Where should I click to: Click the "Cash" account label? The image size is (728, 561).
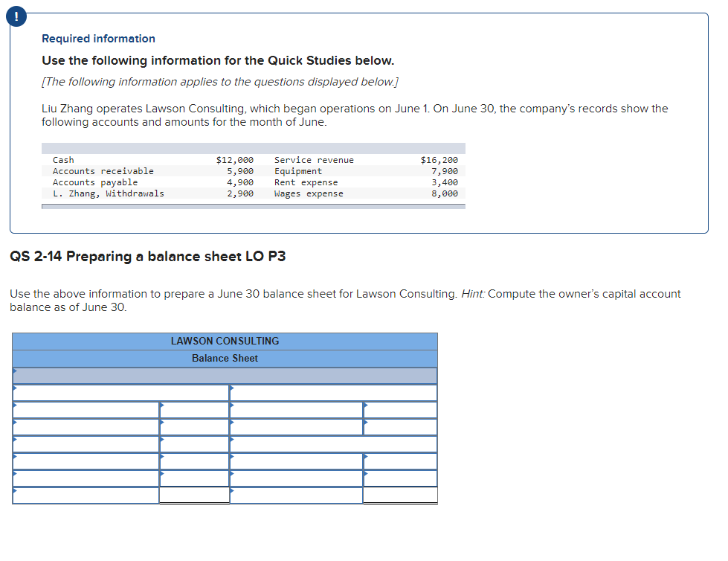63,160
